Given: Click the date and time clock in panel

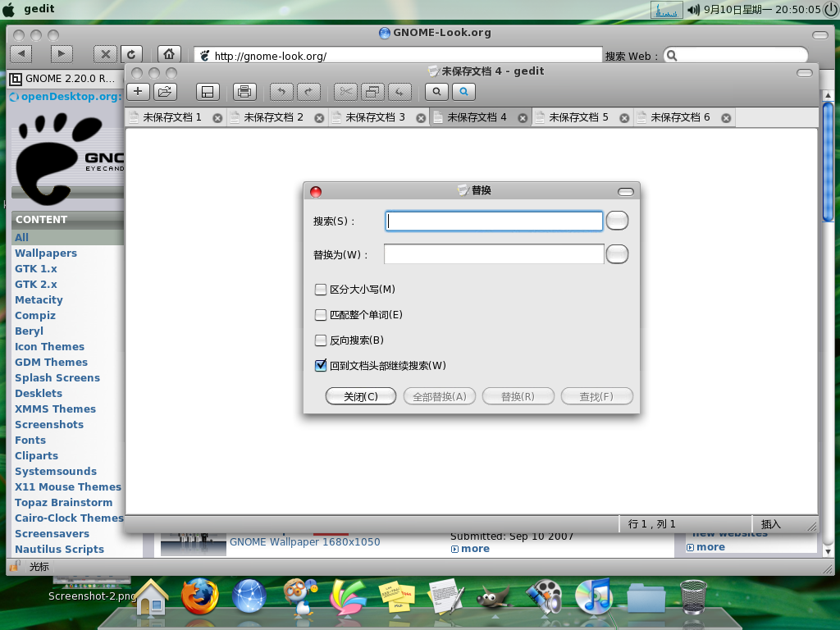Looking at the screenshot, I should pyautogui.click(x=762, y=10).
